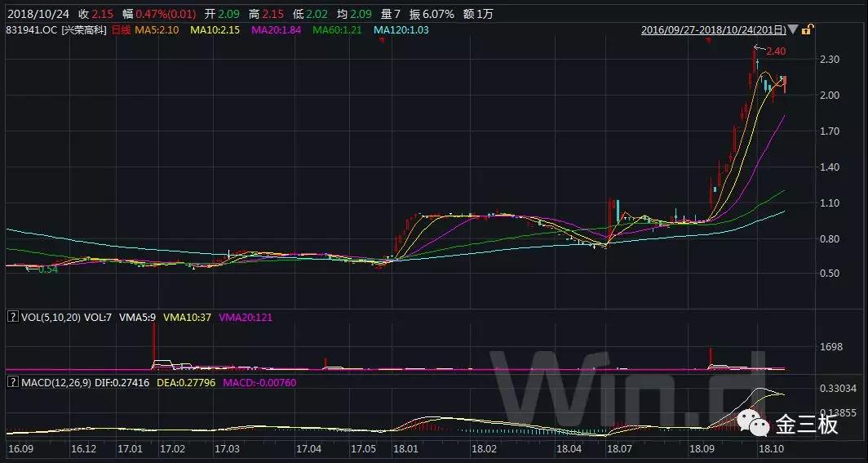Open the VOL(5,10,20) indicator parameters
This screenshot has height=463, width=868.
tap(50, 316)
